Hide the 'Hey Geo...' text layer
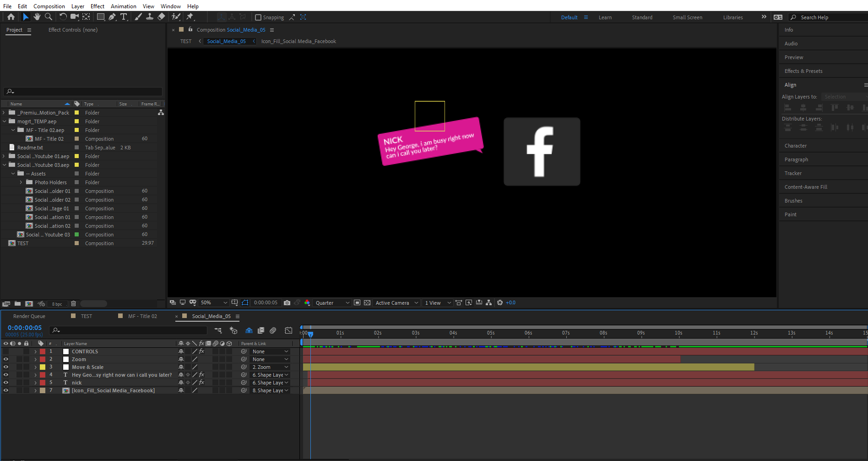 6,375
